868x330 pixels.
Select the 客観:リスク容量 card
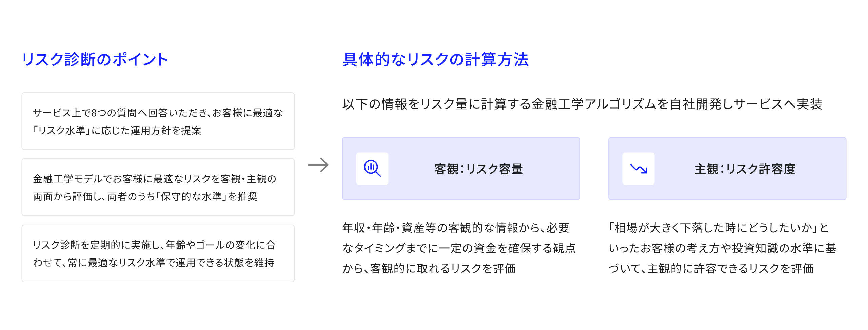click(461, 169)
